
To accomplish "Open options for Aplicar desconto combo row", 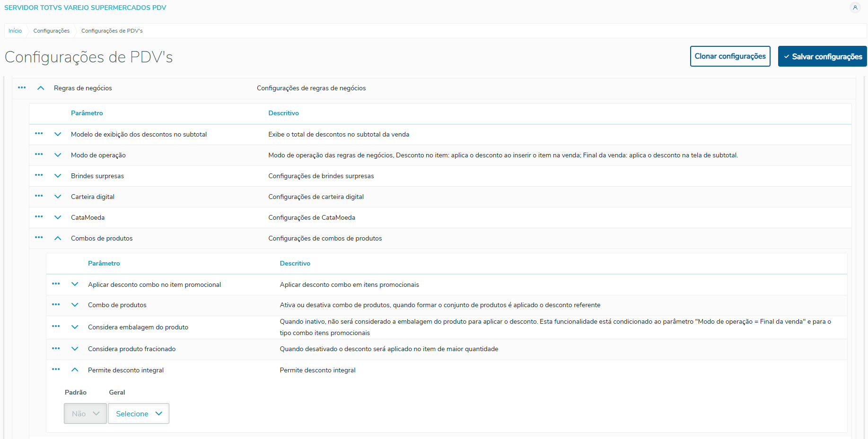I will click(x=56, y=284).
